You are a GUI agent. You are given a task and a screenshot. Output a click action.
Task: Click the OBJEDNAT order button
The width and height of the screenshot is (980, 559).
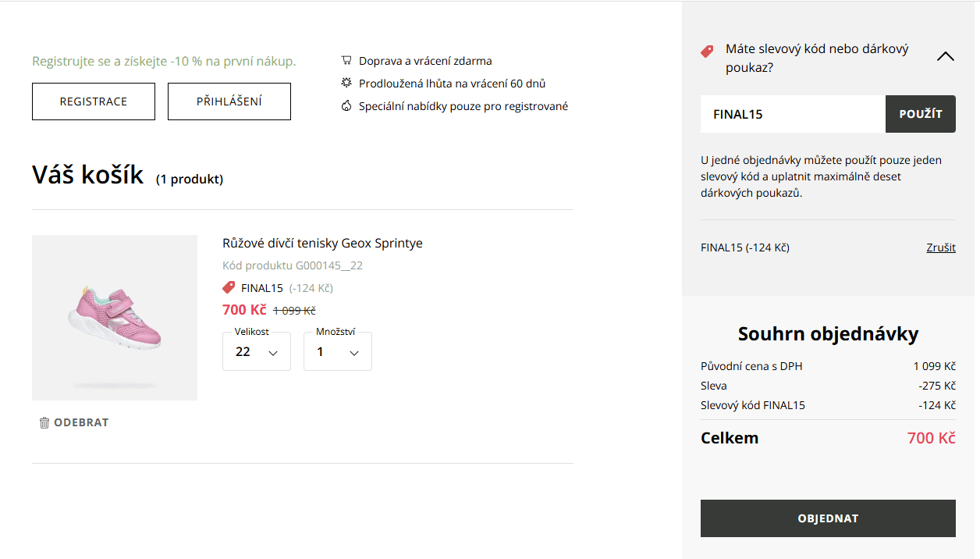(x=828, y=518)
